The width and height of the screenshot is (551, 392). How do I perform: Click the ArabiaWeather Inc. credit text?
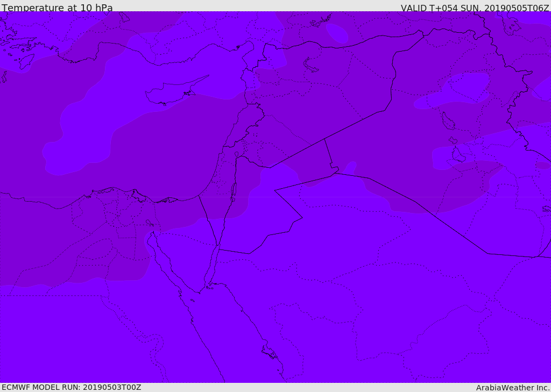(513, 388)
